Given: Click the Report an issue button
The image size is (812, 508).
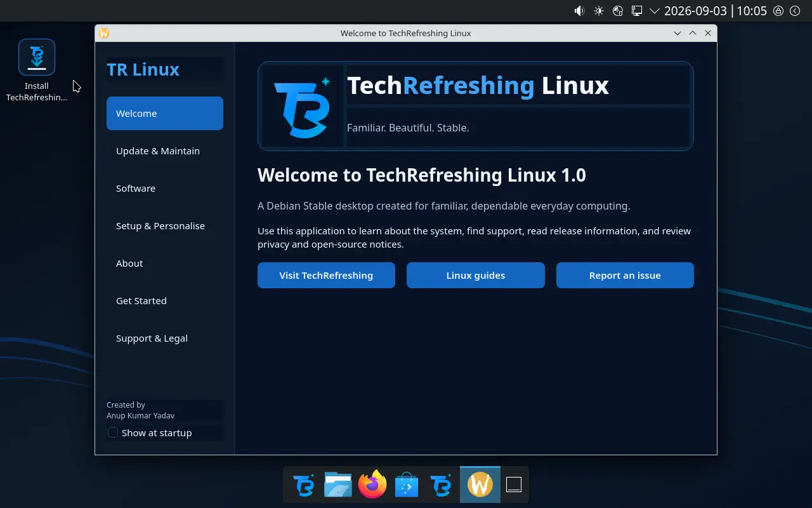Looking at the screenshot, I should click(x=625, y=275).
